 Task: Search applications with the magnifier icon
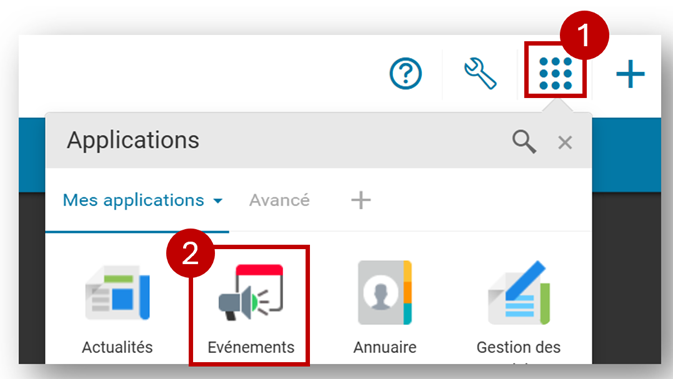click(524, 142)
